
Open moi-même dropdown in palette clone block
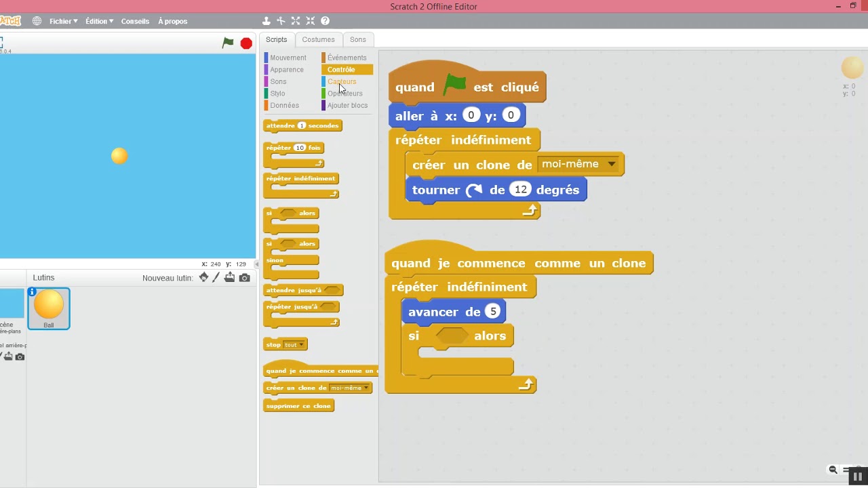(x=349, y=388)
